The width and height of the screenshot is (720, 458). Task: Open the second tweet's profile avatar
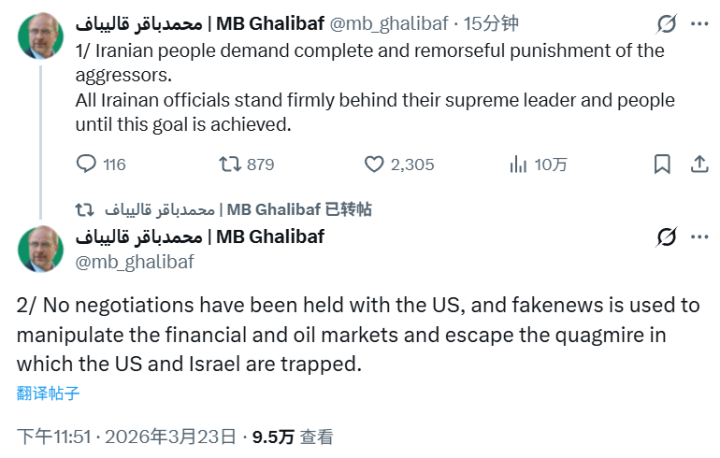(39, 248)
